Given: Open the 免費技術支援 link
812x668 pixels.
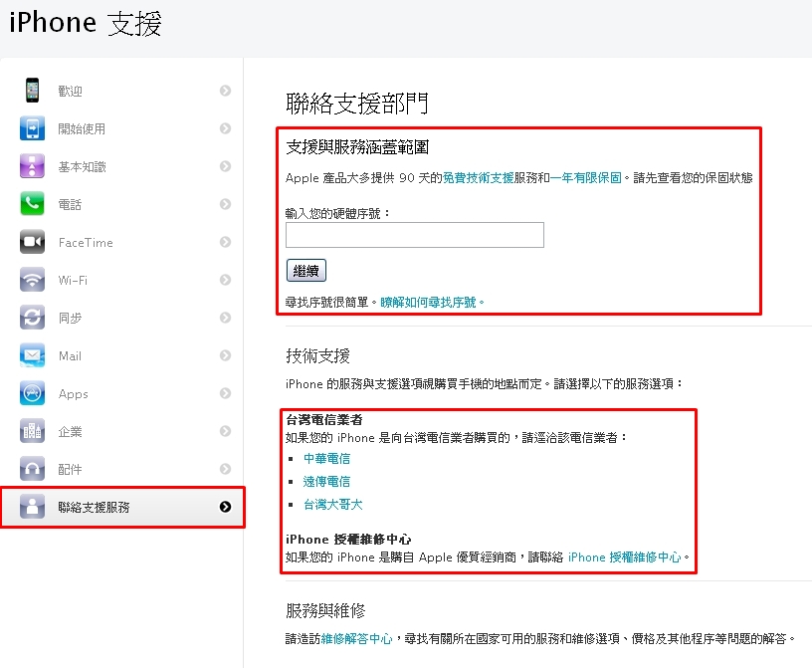Looking at the screenshot, I should (x=478, y=178).
